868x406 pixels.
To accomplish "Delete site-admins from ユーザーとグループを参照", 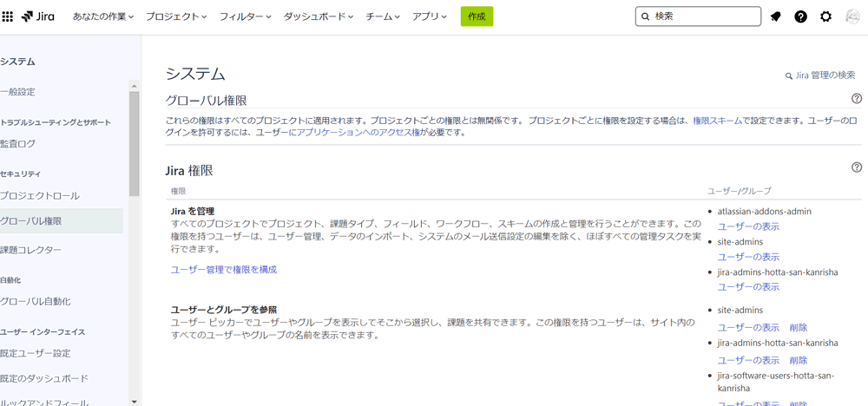I will click(x=799, y=327).
